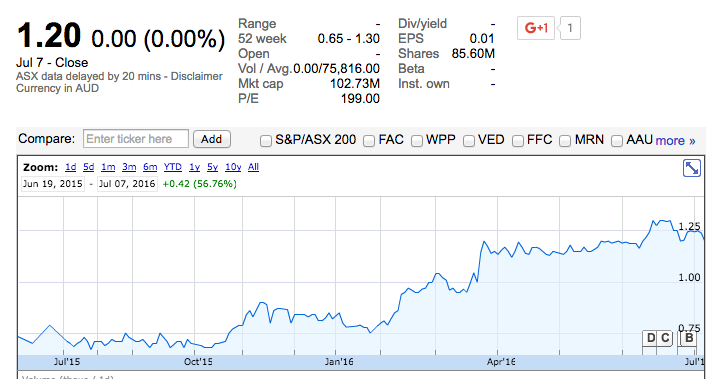716x379 pixels.
Task: Choose the 6m zoom range
Action: (x=150, y=167)
